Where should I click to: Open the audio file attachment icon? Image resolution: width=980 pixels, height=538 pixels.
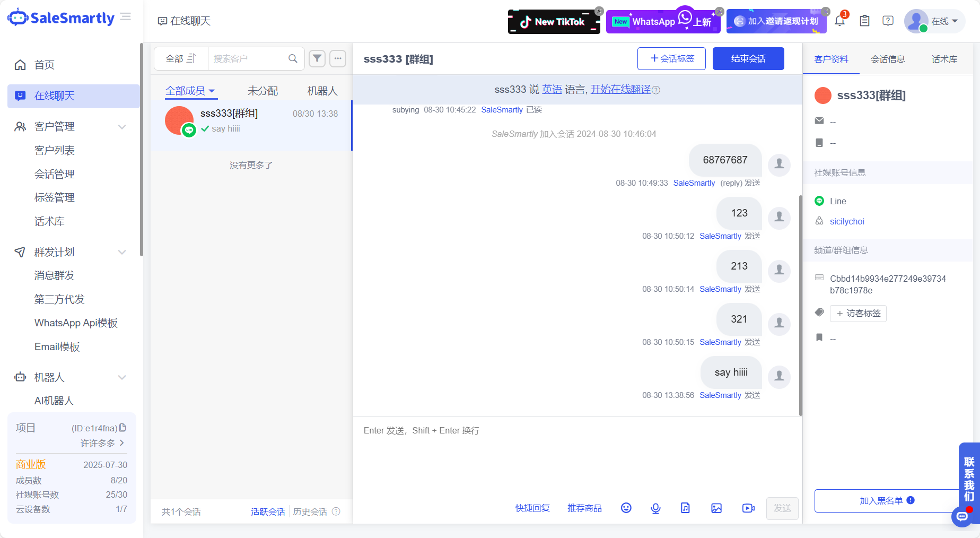pyautogui.click(x=685, y=508)
